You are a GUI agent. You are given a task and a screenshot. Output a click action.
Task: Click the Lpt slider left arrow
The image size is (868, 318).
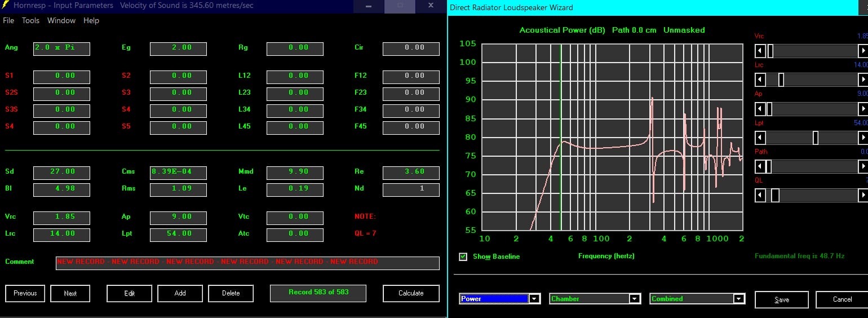(x=760, y=138)
